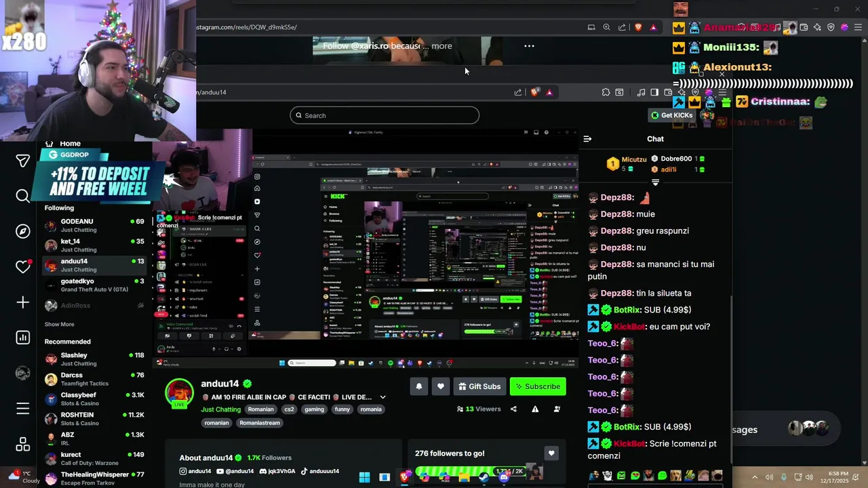Click Get KICKs button

672,115
